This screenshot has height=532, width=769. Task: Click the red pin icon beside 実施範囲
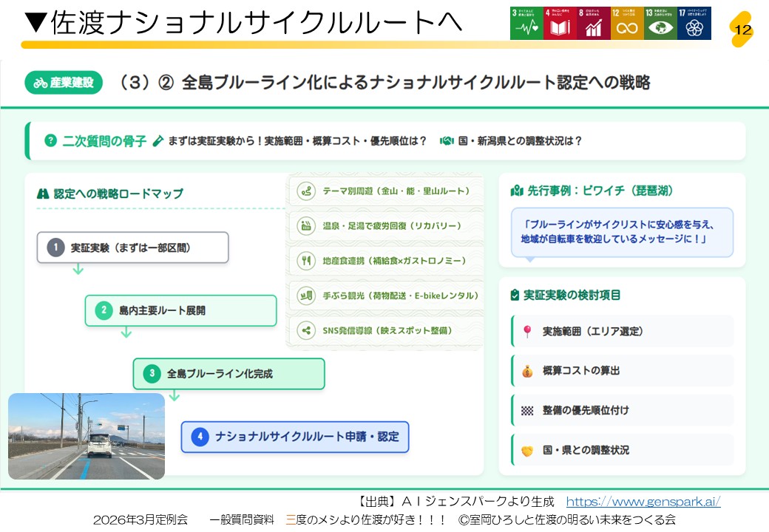527,332
